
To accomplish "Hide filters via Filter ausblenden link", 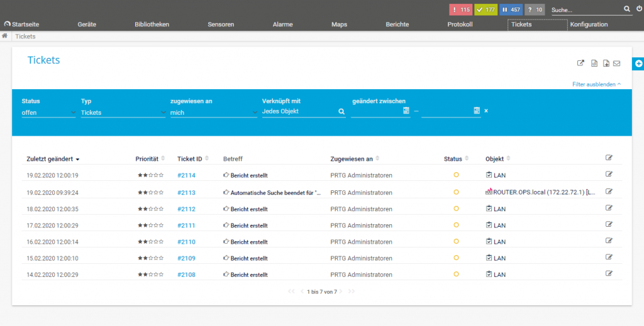I will click(596, 84).
